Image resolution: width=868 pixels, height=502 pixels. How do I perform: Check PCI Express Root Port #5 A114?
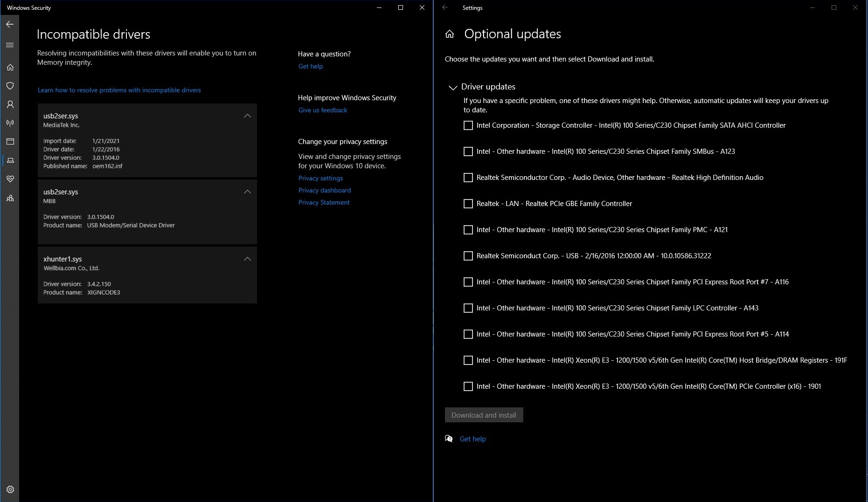point(468,334)
